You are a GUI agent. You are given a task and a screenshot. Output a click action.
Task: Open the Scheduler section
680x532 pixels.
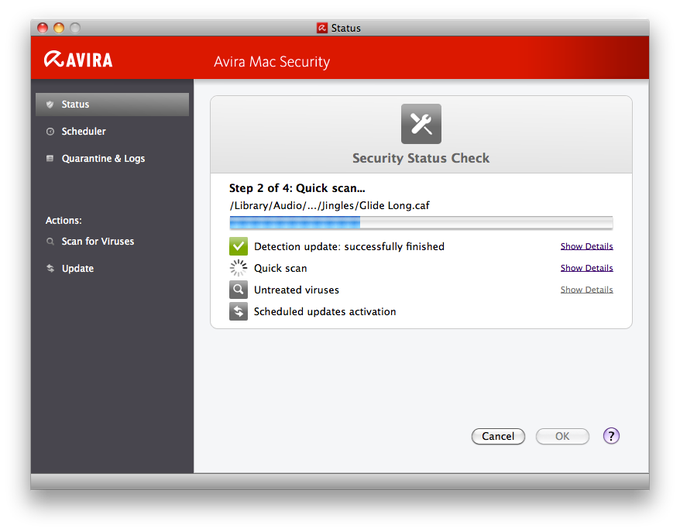click(x=83, y=131)
